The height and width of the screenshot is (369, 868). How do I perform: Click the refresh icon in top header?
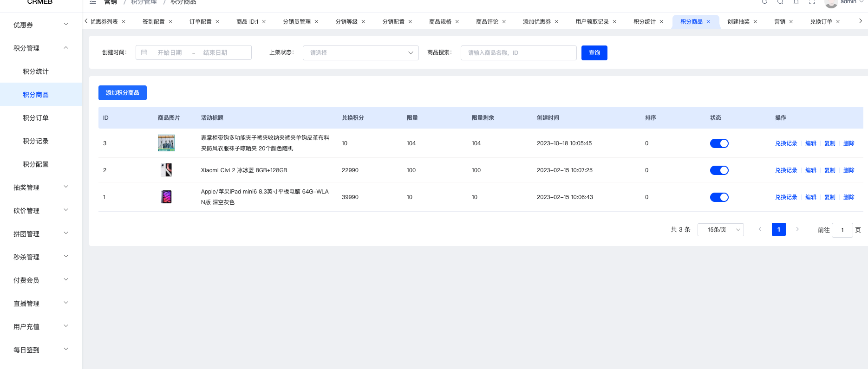(764, 2)
